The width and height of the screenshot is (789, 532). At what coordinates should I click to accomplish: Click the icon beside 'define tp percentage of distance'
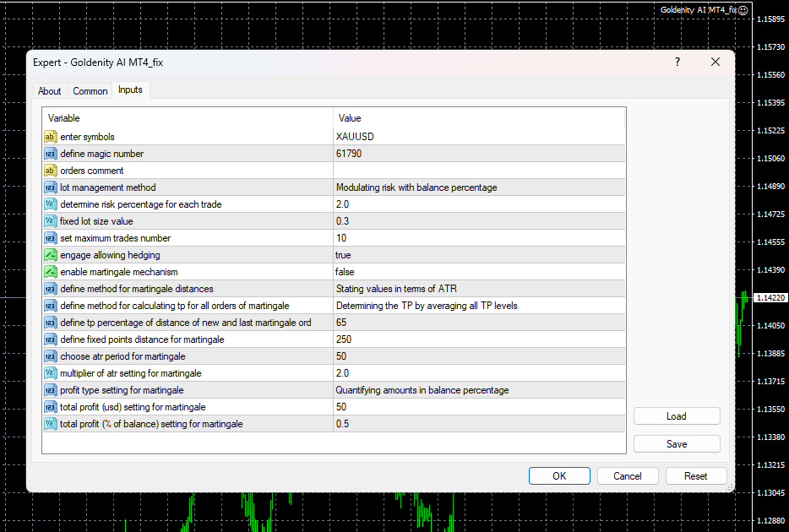click(51, 323)
